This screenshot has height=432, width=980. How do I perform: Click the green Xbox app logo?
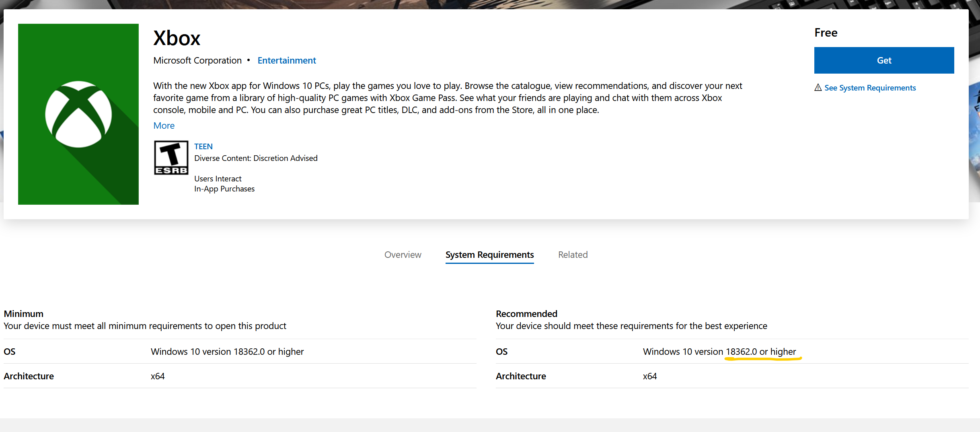click(78, 114)
